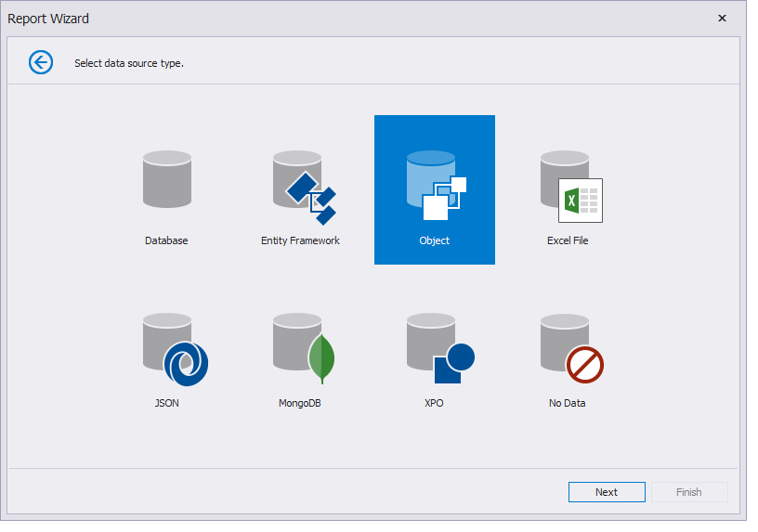Click the "Select data source type." heading

pyautogui.click(x=129, y=63)
